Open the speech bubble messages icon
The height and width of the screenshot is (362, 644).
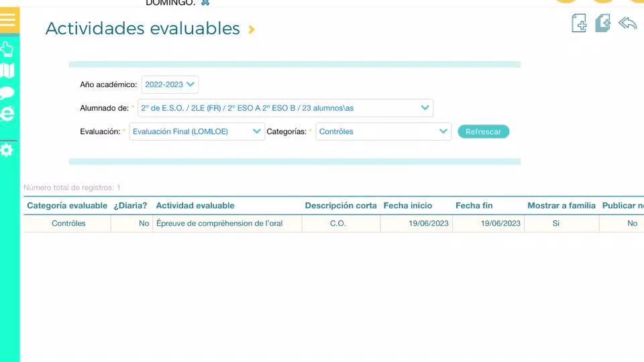pos(7,93)
